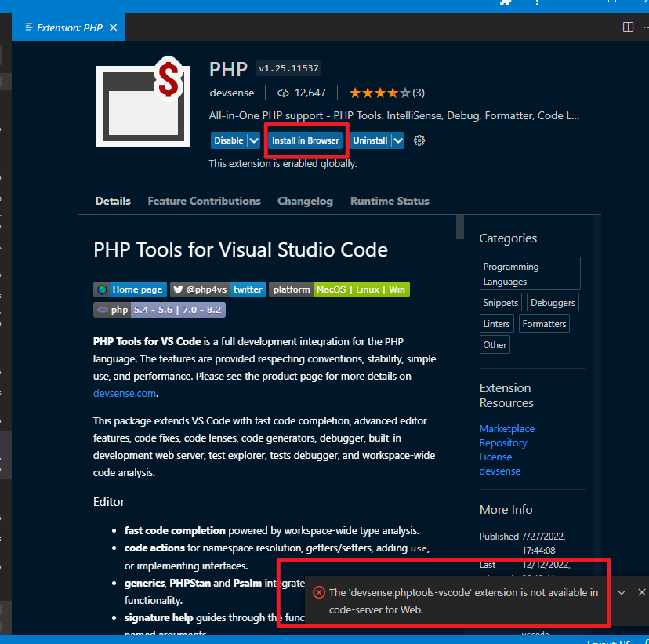
Task: Click the PHP extension logo image
Action: pyautogui.click(x=142, y=104)
